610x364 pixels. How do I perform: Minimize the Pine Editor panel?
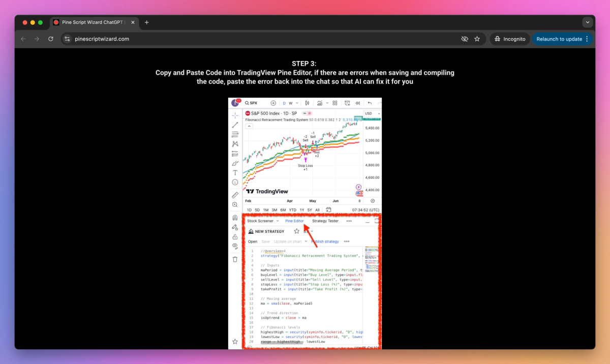tap(367, 222)
